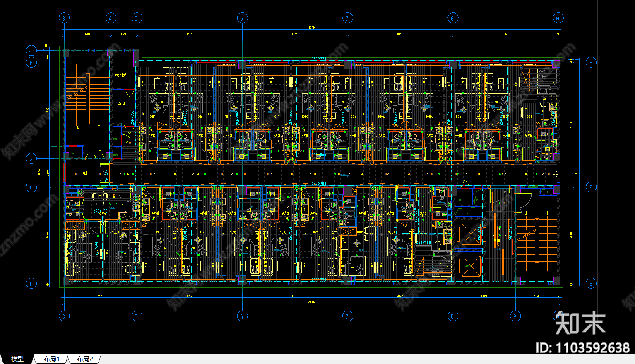The image size is (635, 364).
Task: Select top axis bubble 3
Action: [x=64, y=18]
